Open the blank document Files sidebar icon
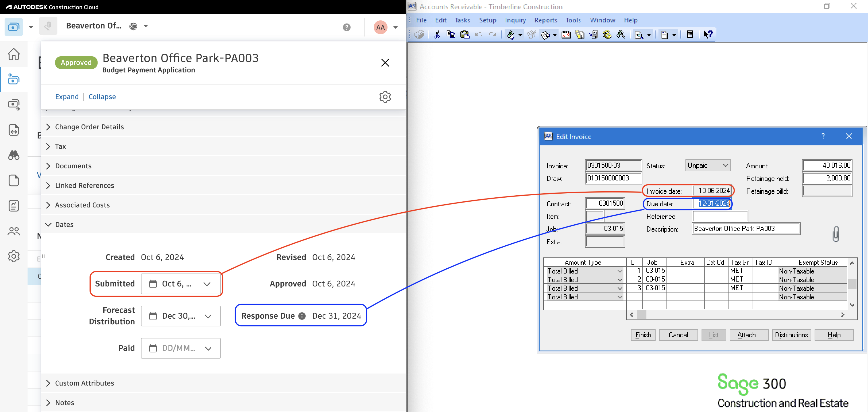This screenshot has width=868, height=412. pos(13,180)
